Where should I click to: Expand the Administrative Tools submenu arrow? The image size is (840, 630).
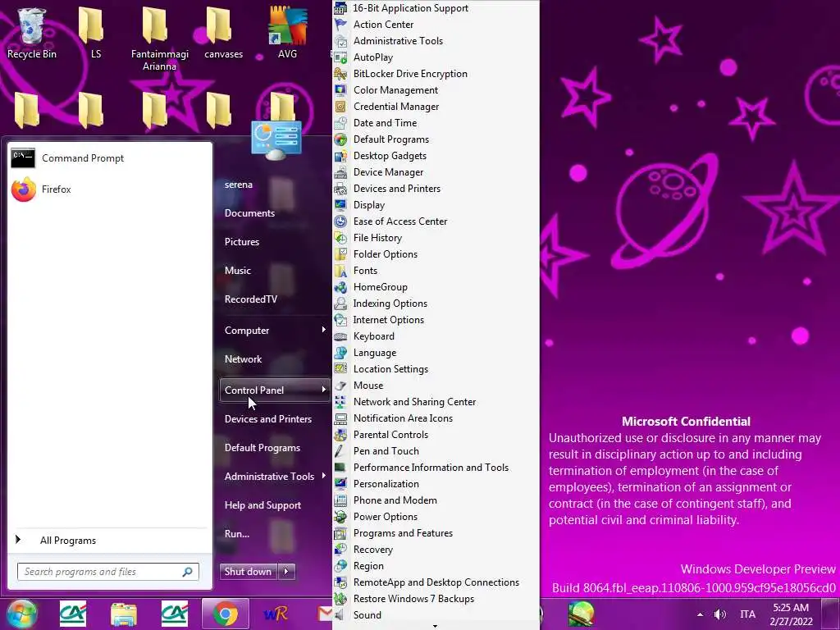(323, 476)
